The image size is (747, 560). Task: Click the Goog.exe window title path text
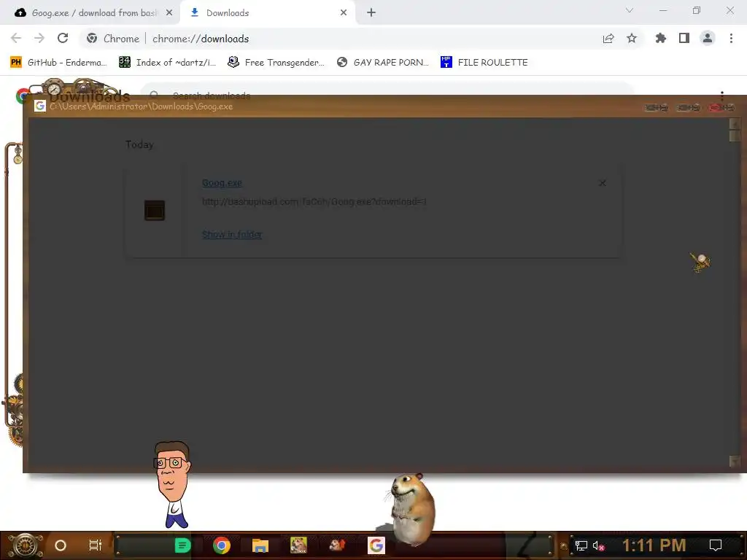141,106
